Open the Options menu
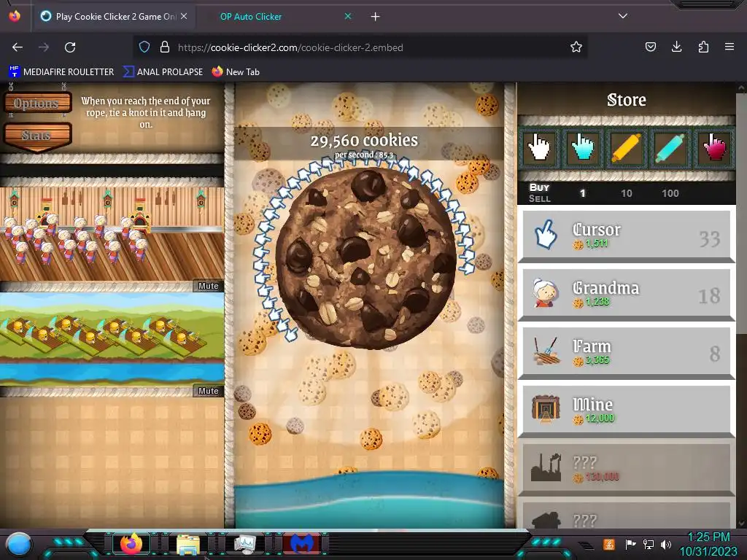This screenshot has width=747, height=560. (36, 103)
